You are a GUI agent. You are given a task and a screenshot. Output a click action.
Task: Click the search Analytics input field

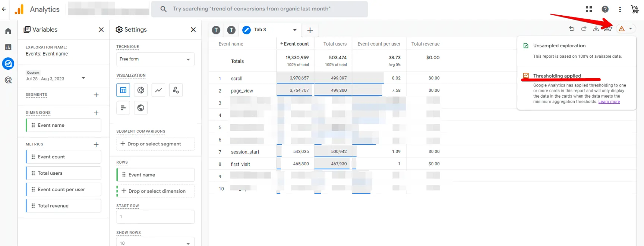click(259, 9)
